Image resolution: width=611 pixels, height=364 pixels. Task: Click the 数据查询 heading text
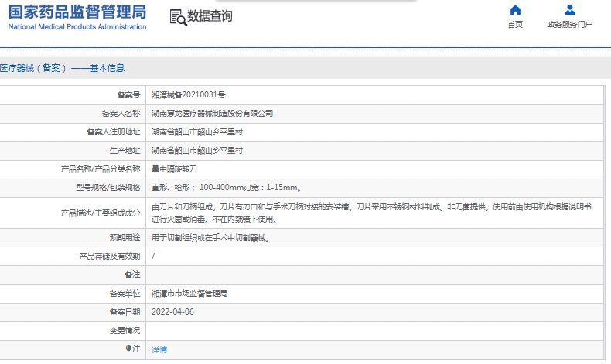210,16
